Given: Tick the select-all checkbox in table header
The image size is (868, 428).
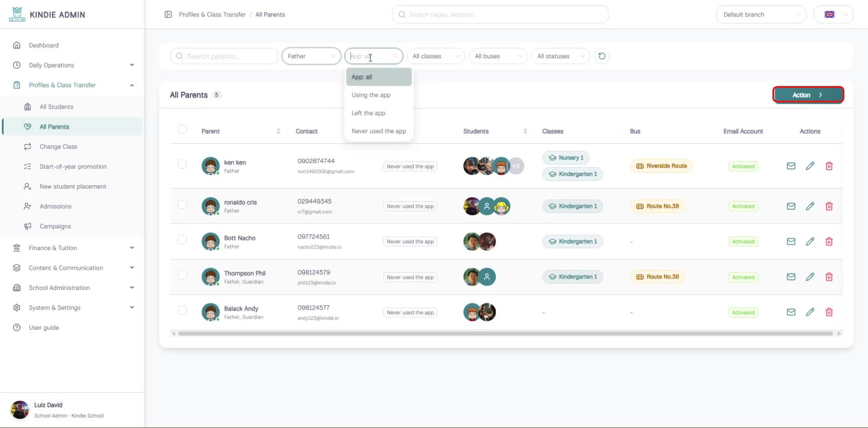Looking at the screenshot, I should click(182, 130).
